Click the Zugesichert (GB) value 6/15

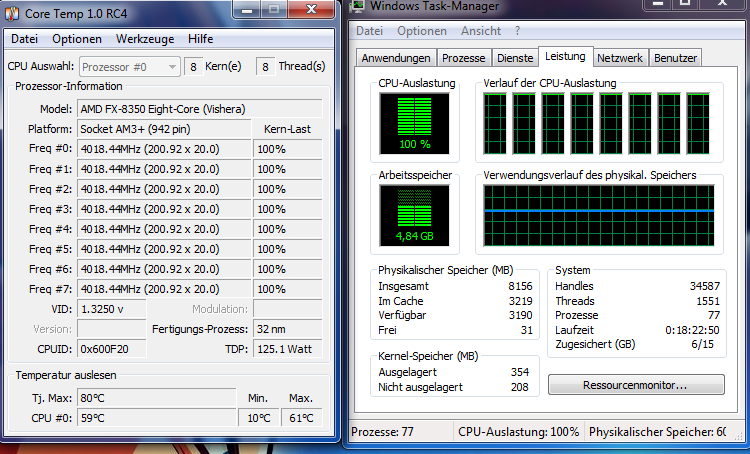[702, 344]
